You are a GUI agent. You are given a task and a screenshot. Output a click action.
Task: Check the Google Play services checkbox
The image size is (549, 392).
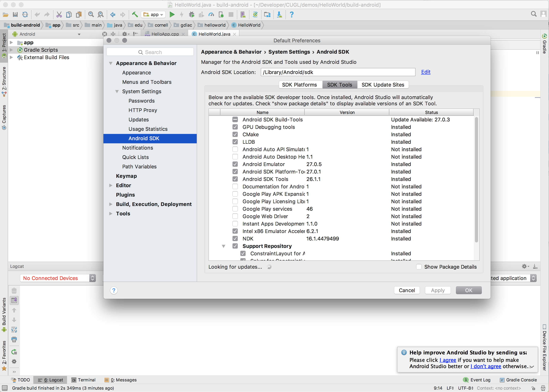pyautogui.click(x=235, y=209)
